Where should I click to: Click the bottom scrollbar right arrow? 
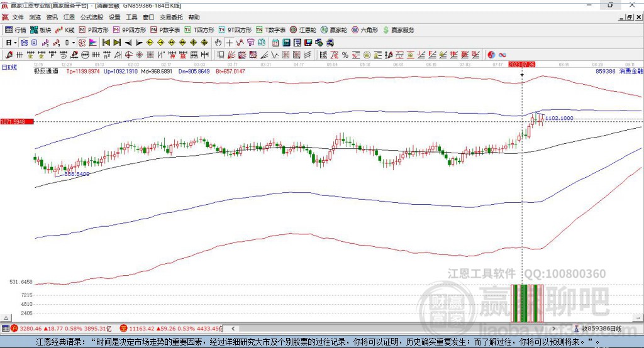pyautogui.click(x=553, y=329)
